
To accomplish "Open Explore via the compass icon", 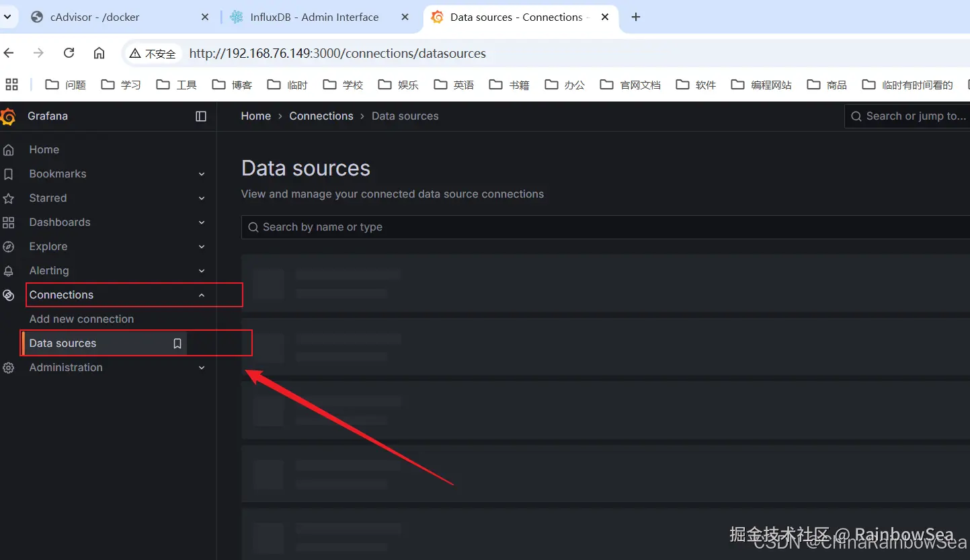I will coord(9,247).
